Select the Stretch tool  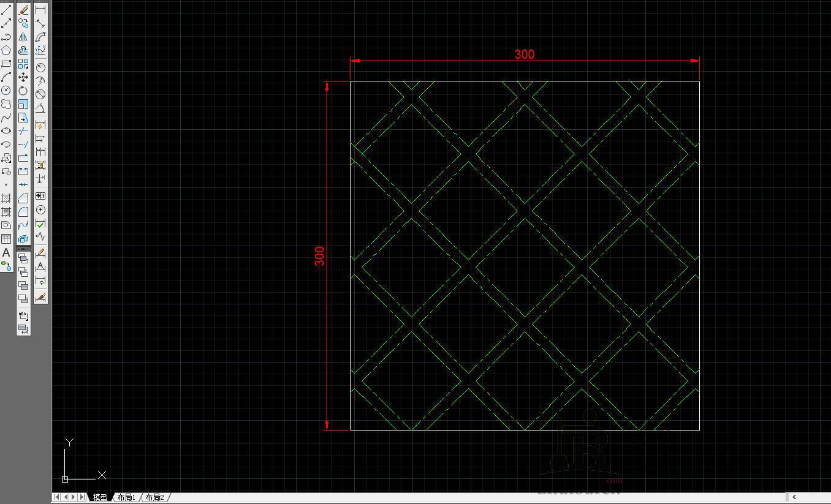tap(23, 118)
